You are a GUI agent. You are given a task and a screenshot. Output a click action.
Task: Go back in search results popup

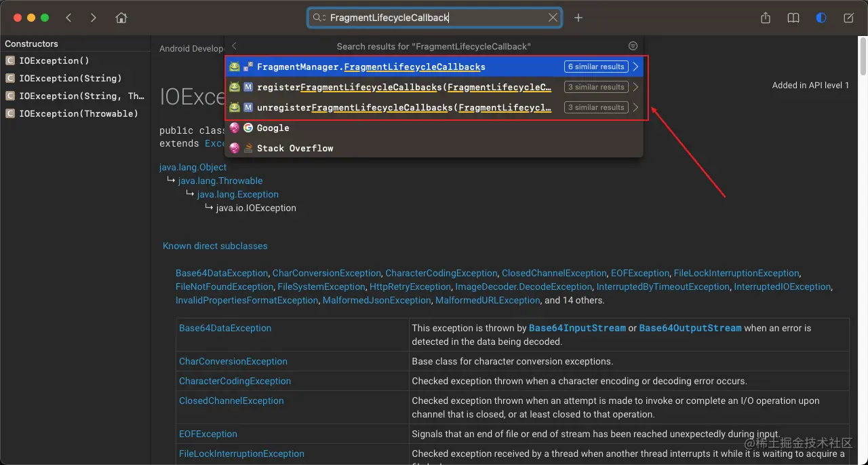pyautogui.click(x=234, y=46)
